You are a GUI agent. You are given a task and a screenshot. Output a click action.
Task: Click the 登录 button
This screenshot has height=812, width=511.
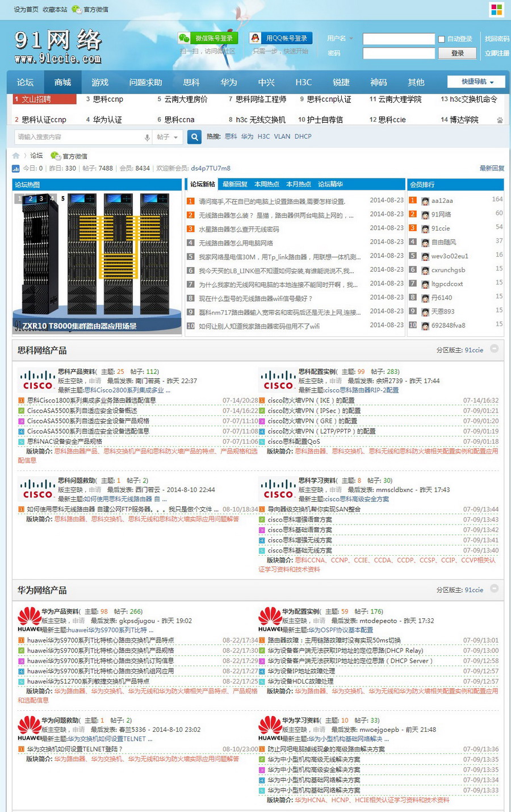(458, 53)
